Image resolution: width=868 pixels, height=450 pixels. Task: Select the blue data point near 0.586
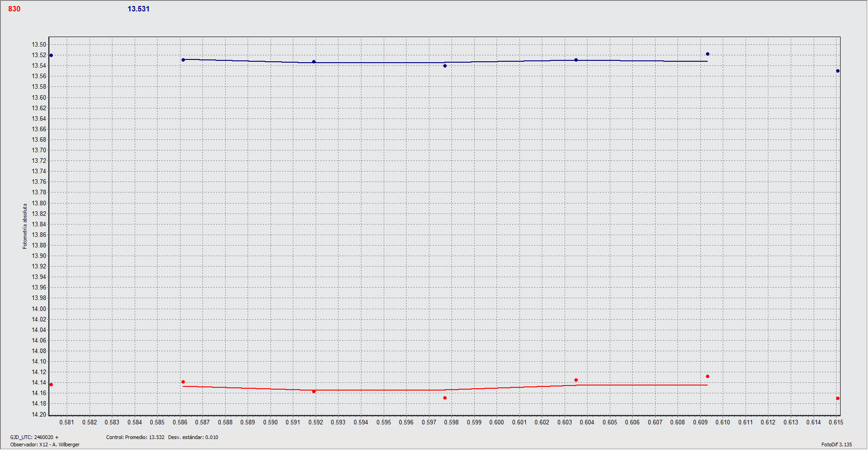point(183,60)
